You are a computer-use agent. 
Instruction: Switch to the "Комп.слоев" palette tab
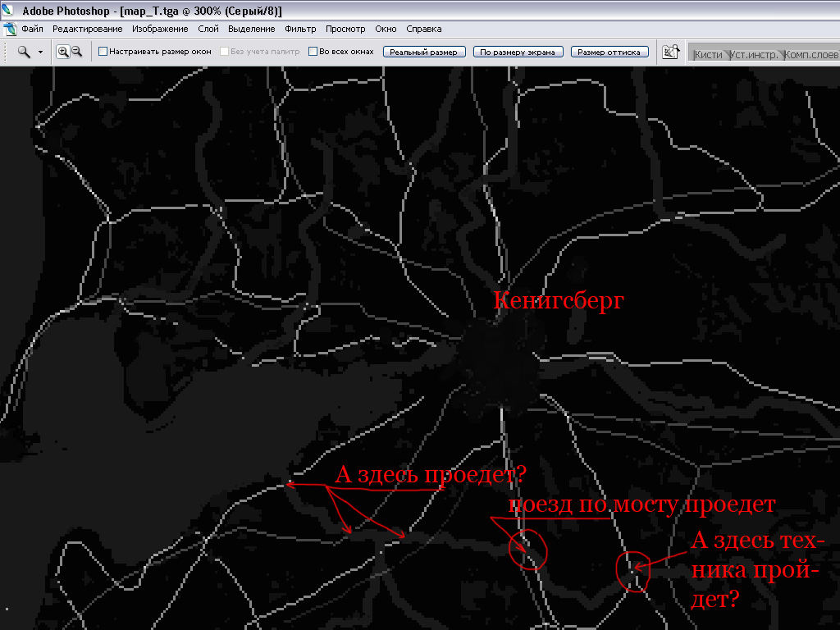[811, 55]
